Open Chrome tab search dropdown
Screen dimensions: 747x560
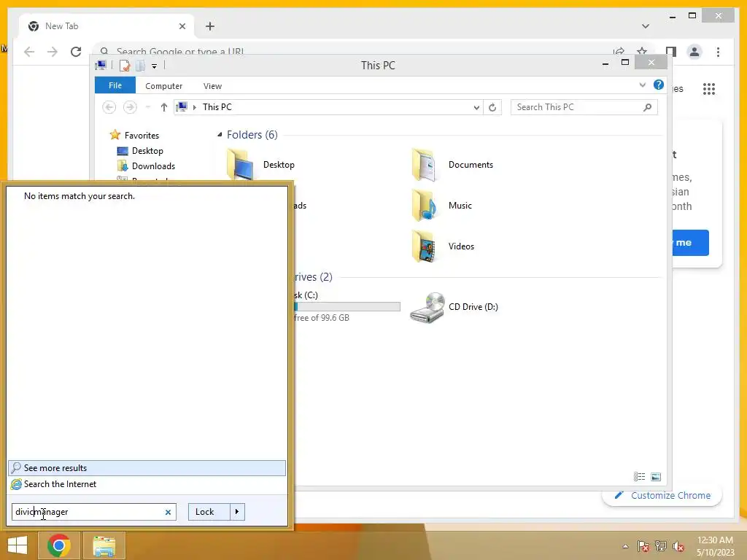646,26
